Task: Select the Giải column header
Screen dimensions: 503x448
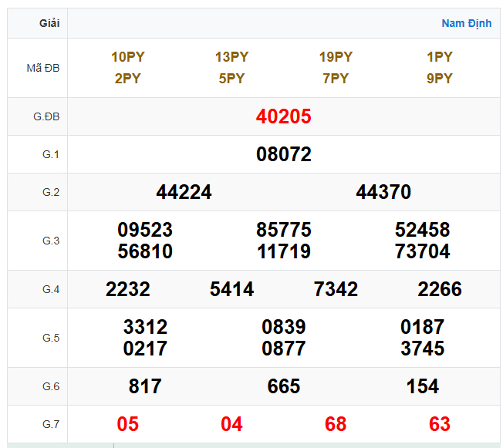Action: point(49,23)
